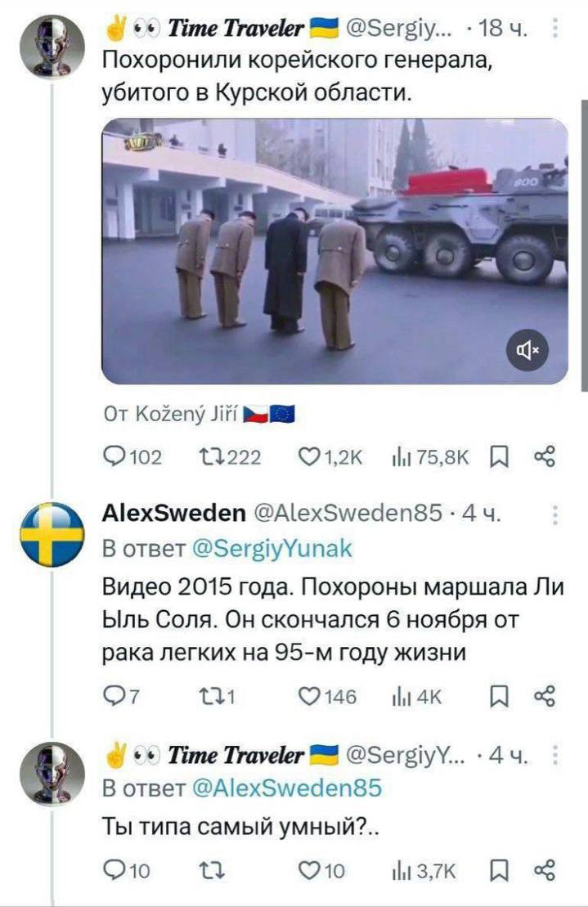Like the first tweet with 1,2K likes
The height and width of the screenshot is (907, 588).
click(330, 457)
